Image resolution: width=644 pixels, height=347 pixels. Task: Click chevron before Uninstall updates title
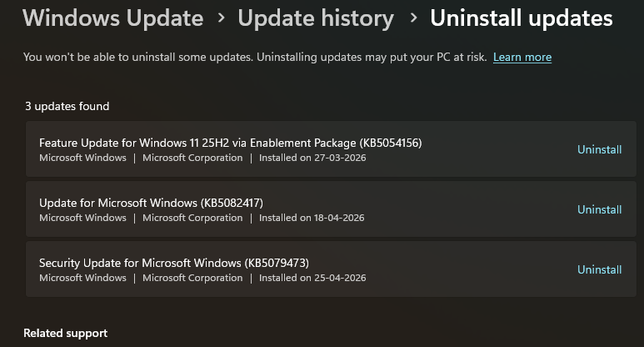[412, 19]
